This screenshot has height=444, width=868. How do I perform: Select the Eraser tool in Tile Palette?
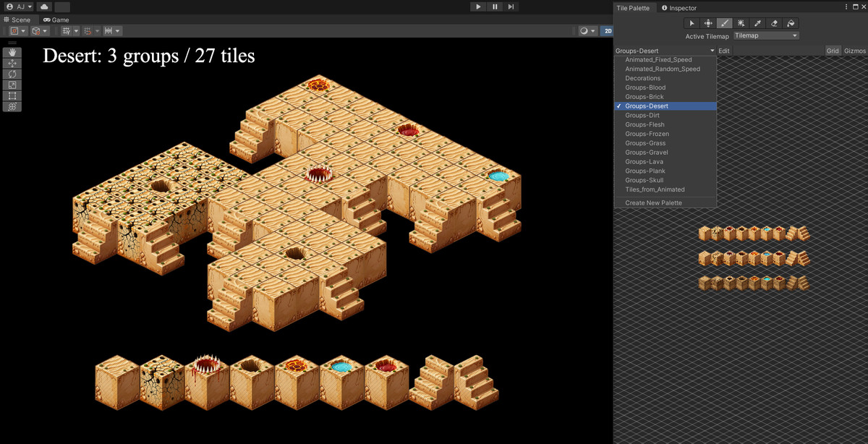(x=774, y=23)
